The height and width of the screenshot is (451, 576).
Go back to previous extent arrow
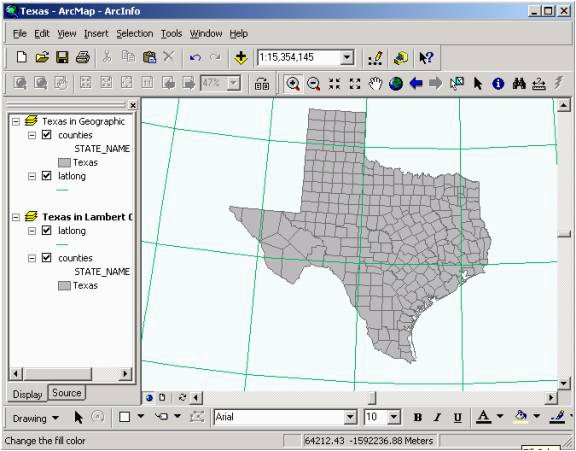click(416, 84)
